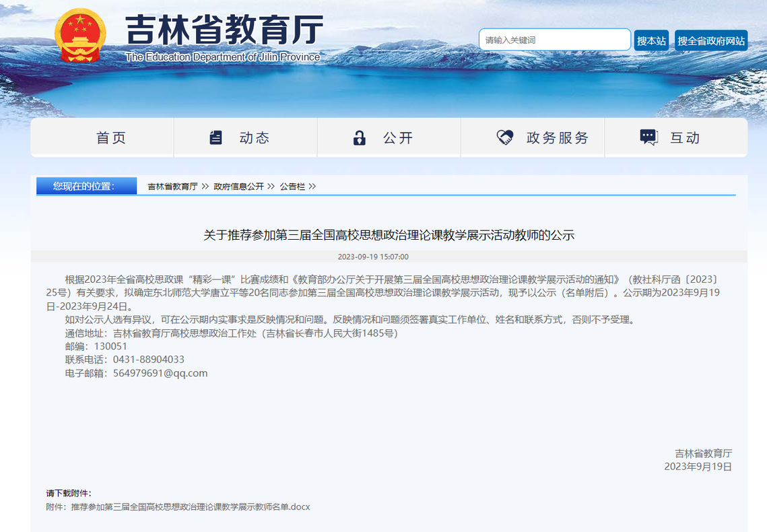
Task: Open the 公告栏 breadcrumb link
Action: click(x=292, y=187)
